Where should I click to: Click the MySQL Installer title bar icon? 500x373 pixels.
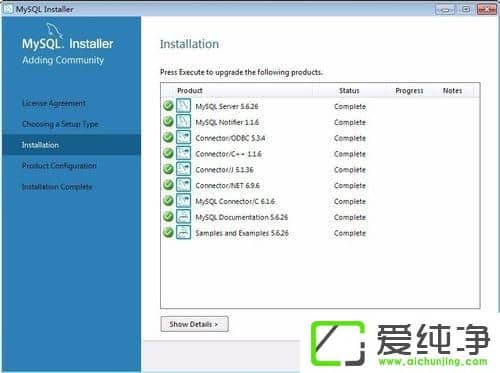coord(8,9)
